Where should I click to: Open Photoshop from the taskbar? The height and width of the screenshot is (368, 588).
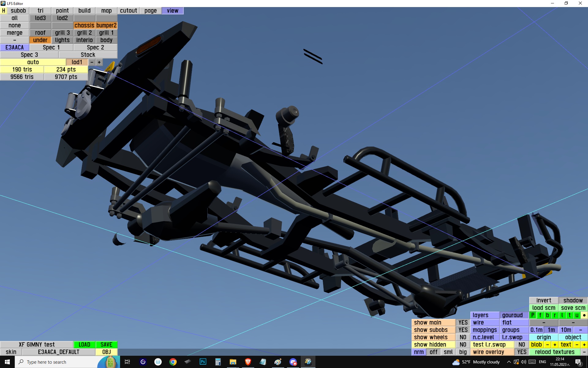tap(203, 362)
